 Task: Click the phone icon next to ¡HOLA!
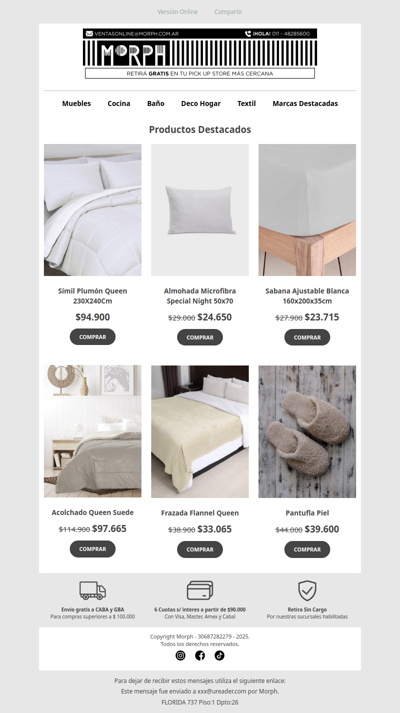pyautogui.click(x=248, y=34)
